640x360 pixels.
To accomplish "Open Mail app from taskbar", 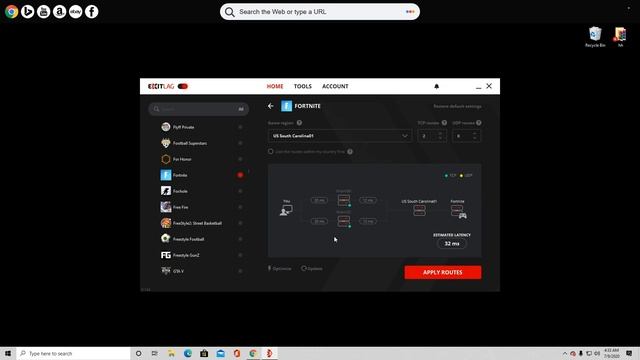I will (x=220, y=353).
